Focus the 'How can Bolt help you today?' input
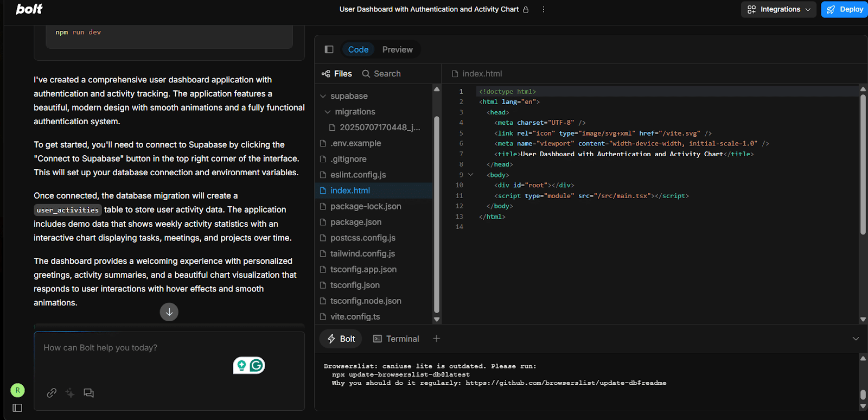 point(169,348)
